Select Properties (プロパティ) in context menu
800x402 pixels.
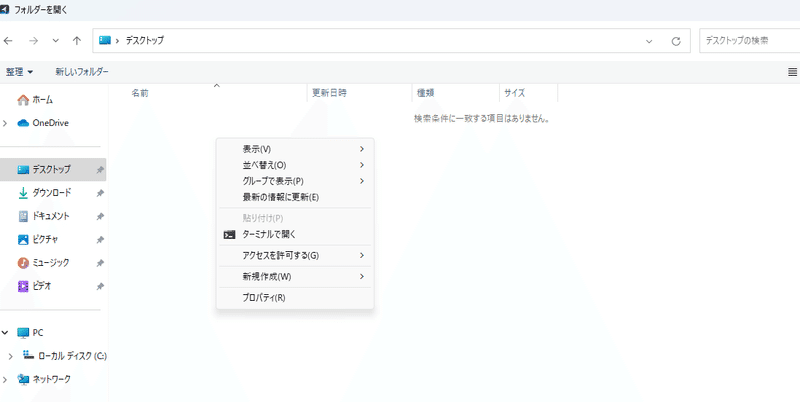pyautogui.click(x=264, y=298)
